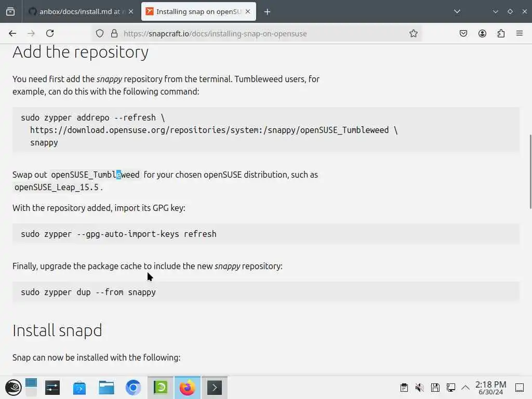Click 'Snap can now be installed' sentence
Screen dimensions: 532x399
coord(96,357)
